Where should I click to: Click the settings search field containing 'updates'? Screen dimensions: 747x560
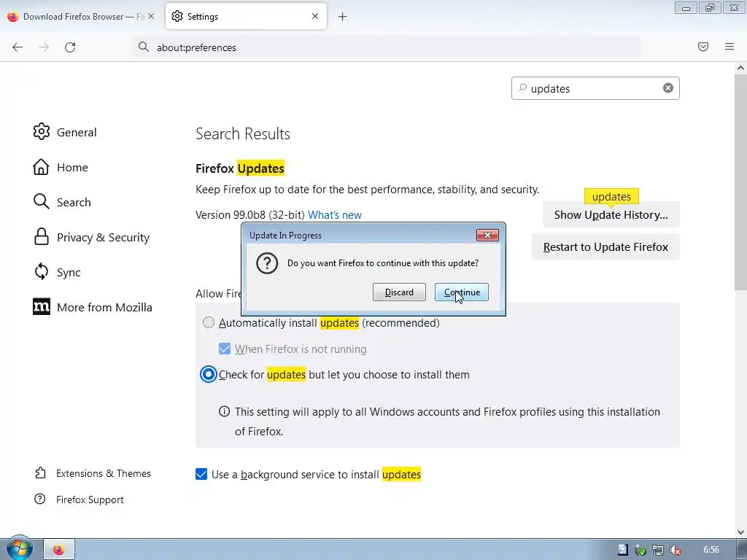point(595,88)
